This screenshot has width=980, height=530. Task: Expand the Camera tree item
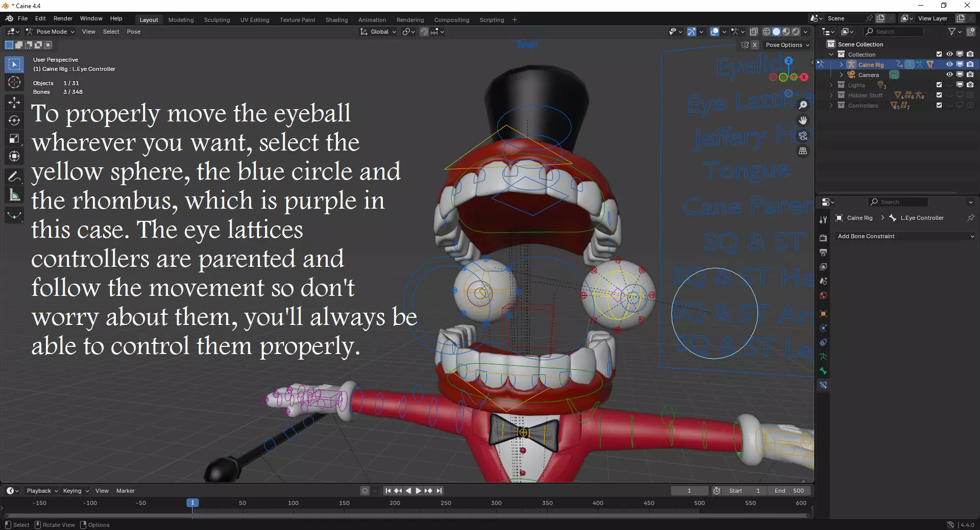(x=841, y=75)
